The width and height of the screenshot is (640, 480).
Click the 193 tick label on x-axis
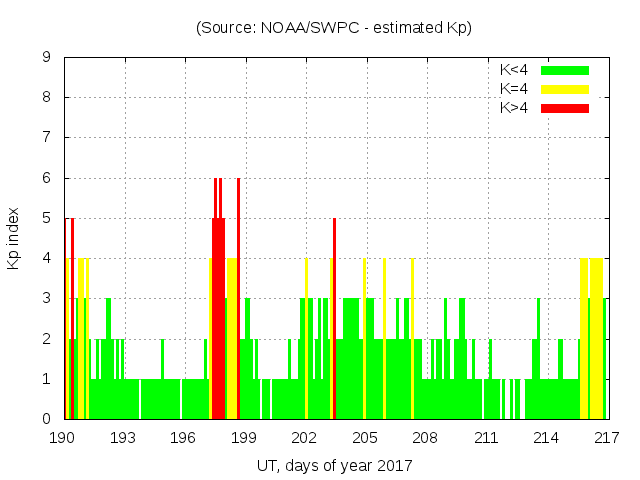pos(123,438)
